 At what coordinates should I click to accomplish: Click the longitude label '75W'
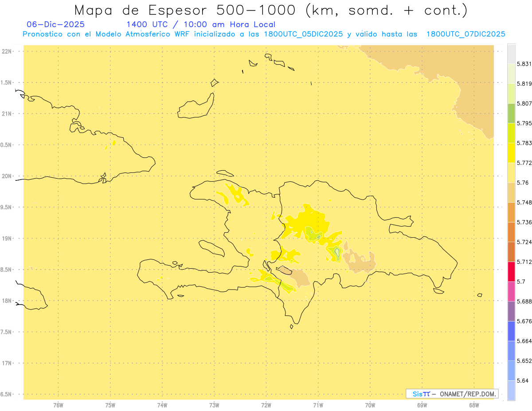(x=110, y=405)
